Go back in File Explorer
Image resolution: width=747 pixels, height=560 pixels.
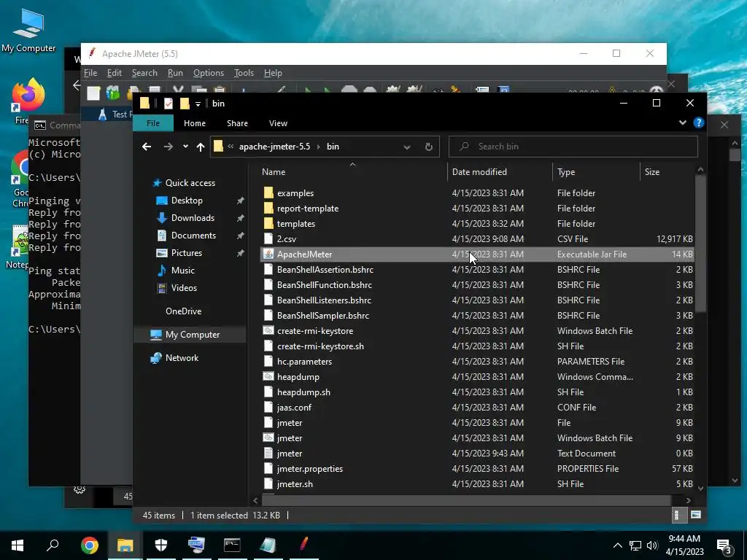coord(147,147)
